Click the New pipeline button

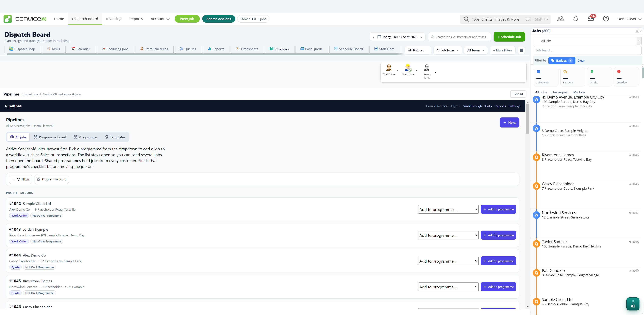coord(509,123)
